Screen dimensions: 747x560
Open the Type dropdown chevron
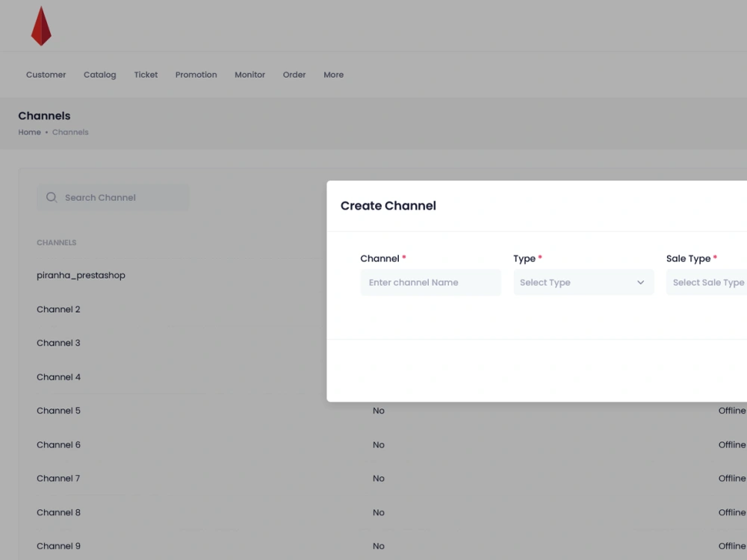click(640, 282)
